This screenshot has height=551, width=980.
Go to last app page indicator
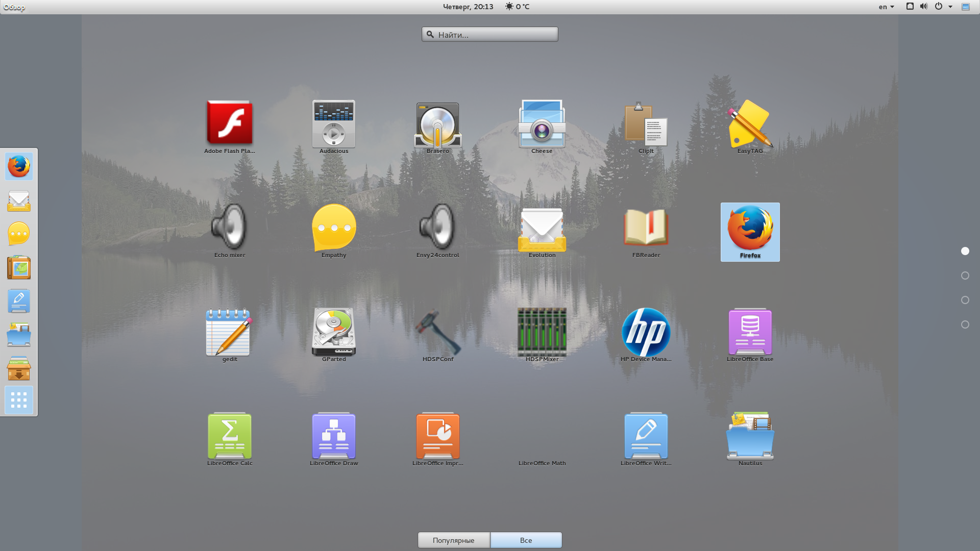click(x=965, y=324)
